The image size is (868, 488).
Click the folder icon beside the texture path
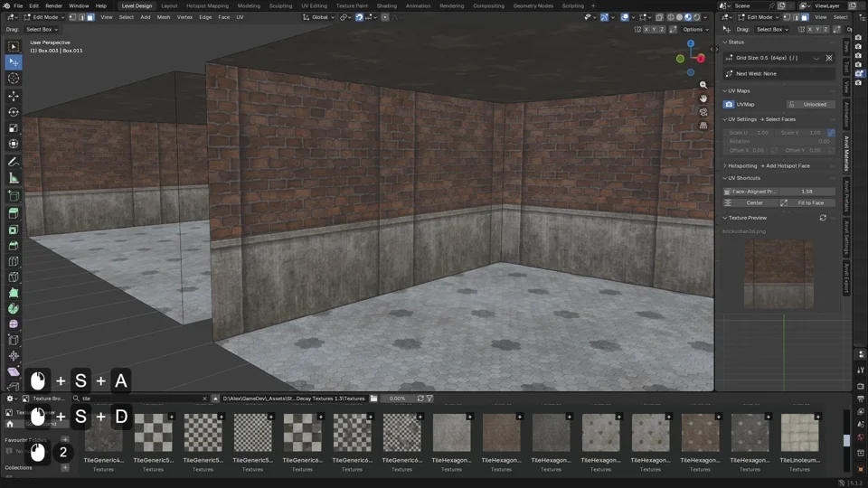pyautogui.click(x=373, y=399)
